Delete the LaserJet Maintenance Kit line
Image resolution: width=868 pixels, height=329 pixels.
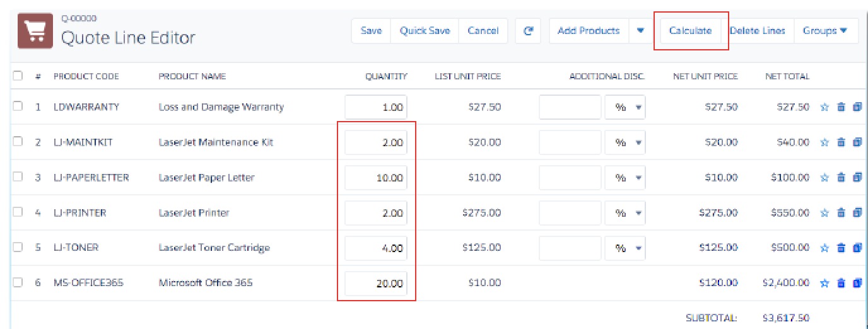coord(840,143)
